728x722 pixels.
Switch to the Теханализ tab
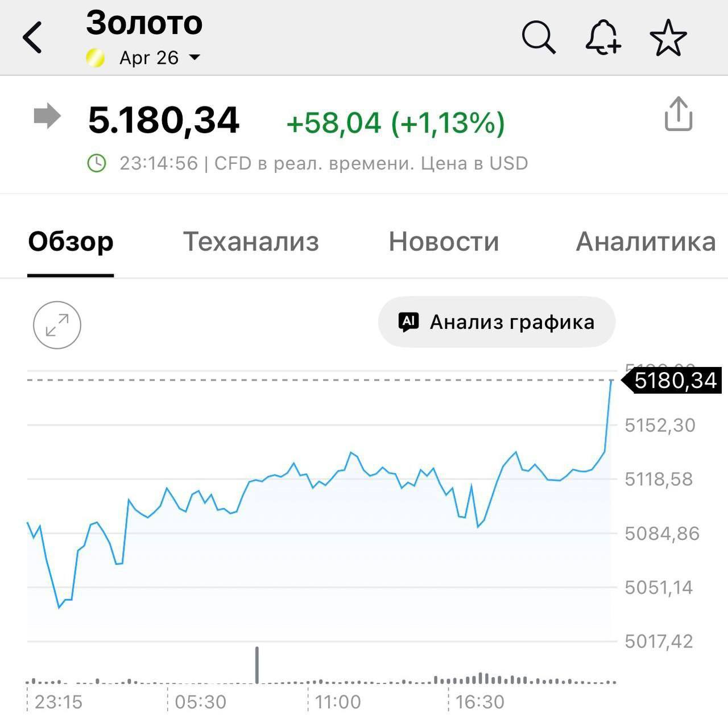click(250, 242)
